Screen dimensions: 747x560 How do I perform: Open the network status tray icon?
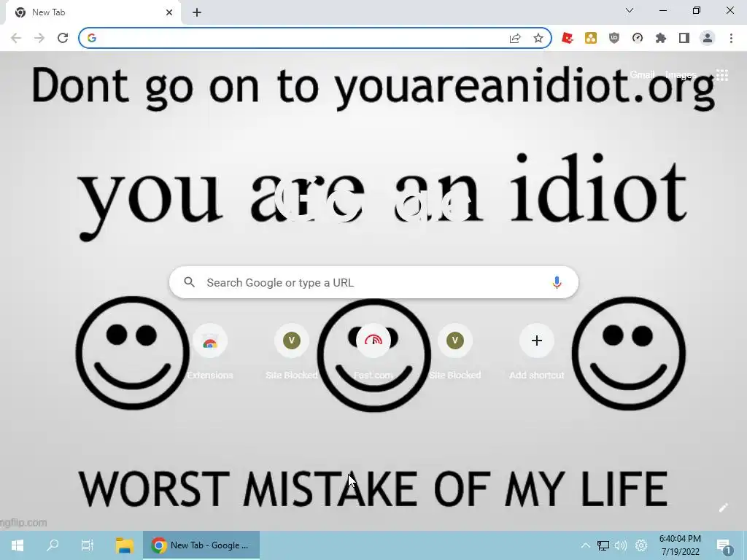tap(603, 545)
